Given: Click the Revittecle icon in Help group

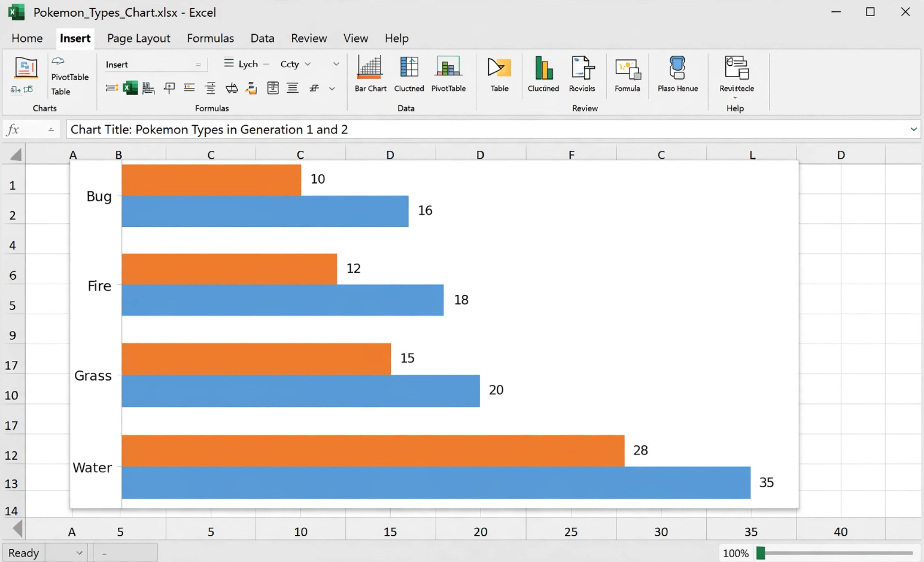Looking at the screenshot, I should [737, 68].
